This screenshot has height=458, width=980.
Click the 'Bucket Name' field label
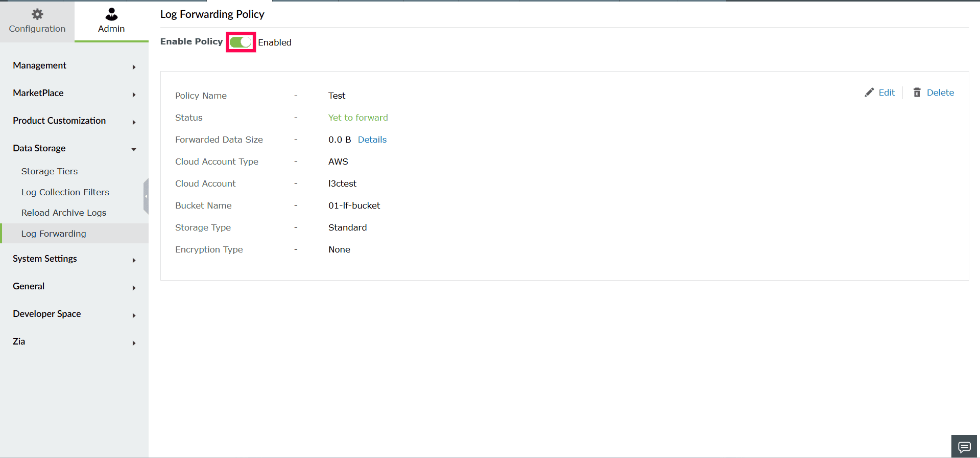click(203, 205)
